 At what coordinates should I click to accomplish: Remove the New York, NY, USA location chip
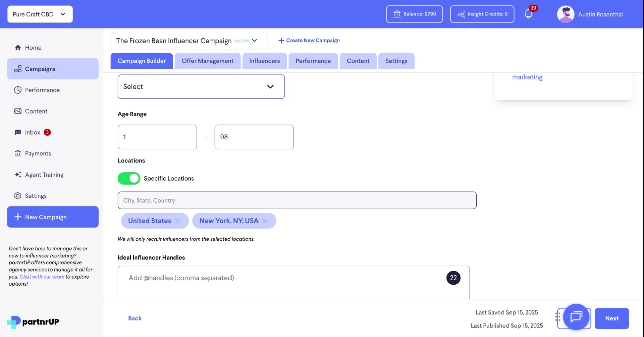pos(265,221)
